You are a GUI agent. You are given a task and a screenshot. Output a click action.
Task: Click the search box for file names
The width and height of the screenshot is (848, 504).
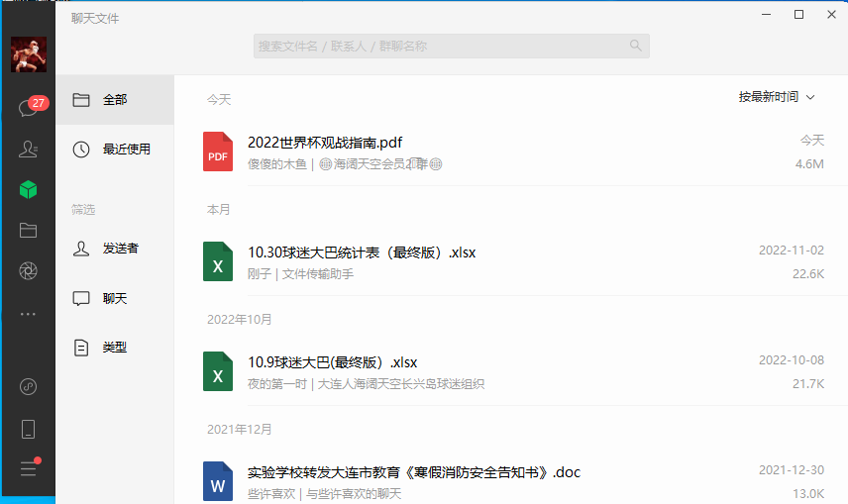tap(451, 46)
